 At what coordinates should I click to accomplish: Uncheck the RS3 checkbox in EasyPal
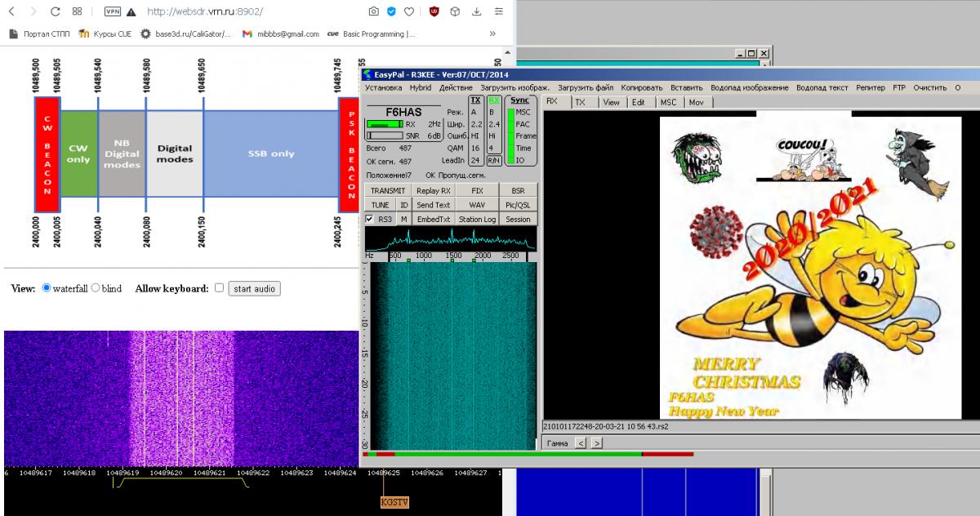(x=370, y=219)
